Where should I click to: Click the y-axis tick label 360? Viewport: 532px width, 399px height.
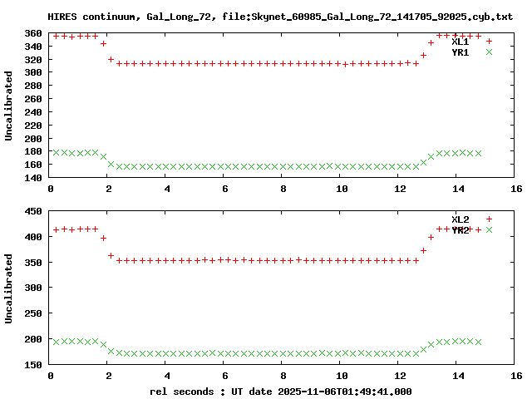tap(33, 33)
